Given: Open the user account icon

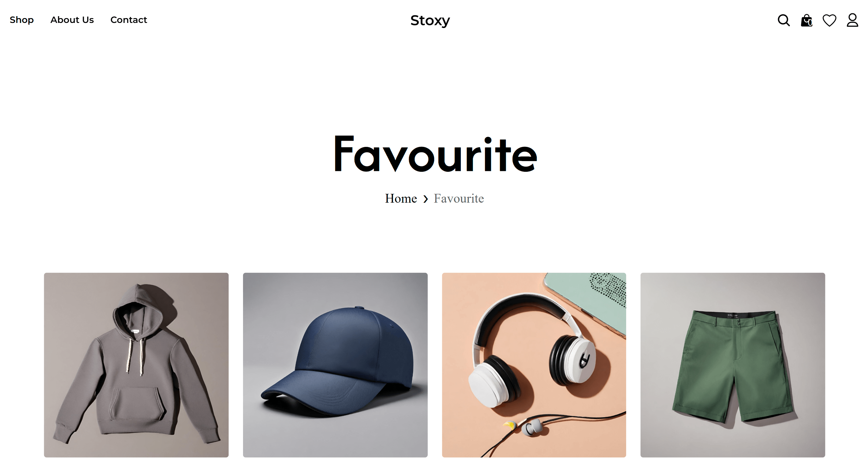Looking at the screenshot, I should (852, 20).
